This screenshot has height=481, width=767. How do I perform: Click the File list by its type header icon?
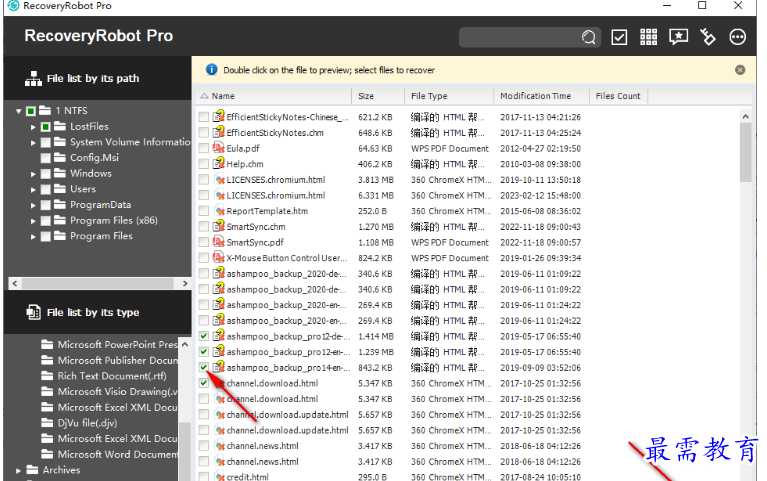[x=33, y=312]
